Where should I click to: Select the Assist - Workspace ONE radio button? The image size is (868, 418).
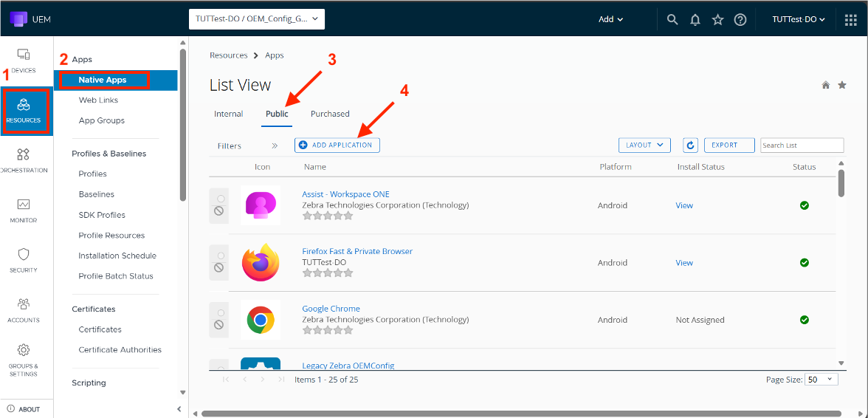(x=218, y=199)
